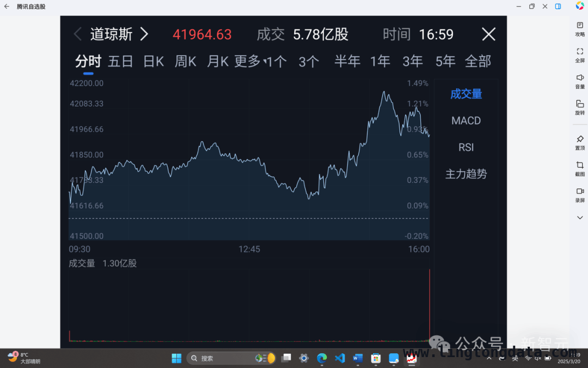Click the price 41964.63
Image resolution: width=588 pixels, height=368 pixels.
tap(202, 34)
